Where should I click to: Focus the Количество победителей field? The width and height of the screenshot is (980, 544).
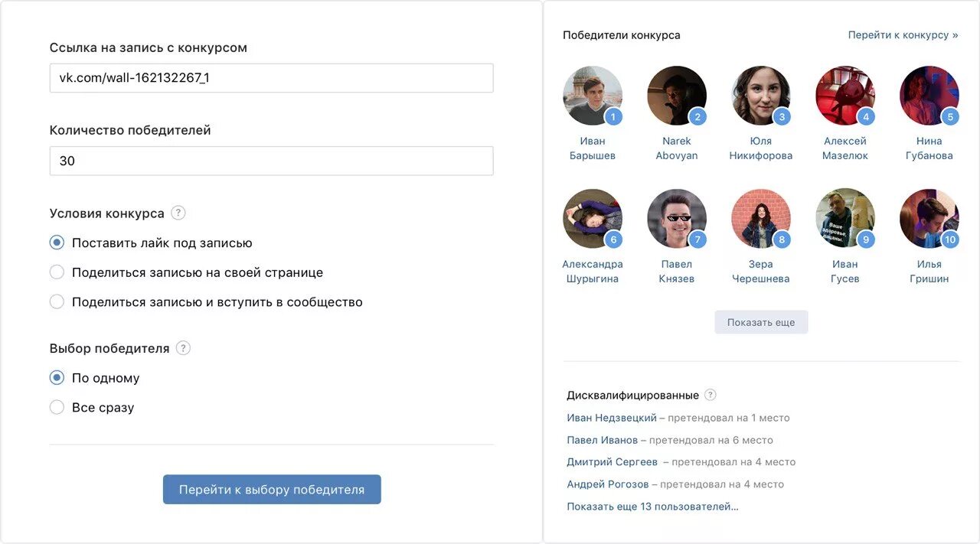pyautogui.click(x=271, y=161)
